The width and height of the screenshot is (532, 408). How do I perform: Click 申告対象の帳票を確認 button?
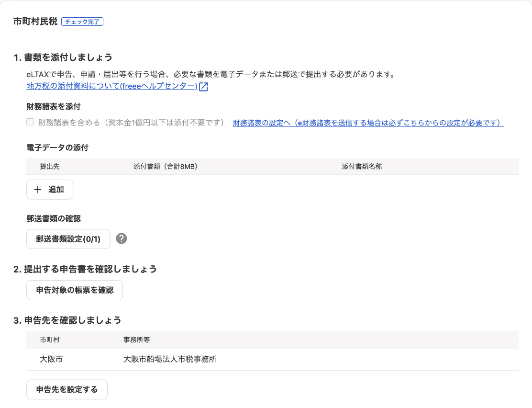coord(75,290)
